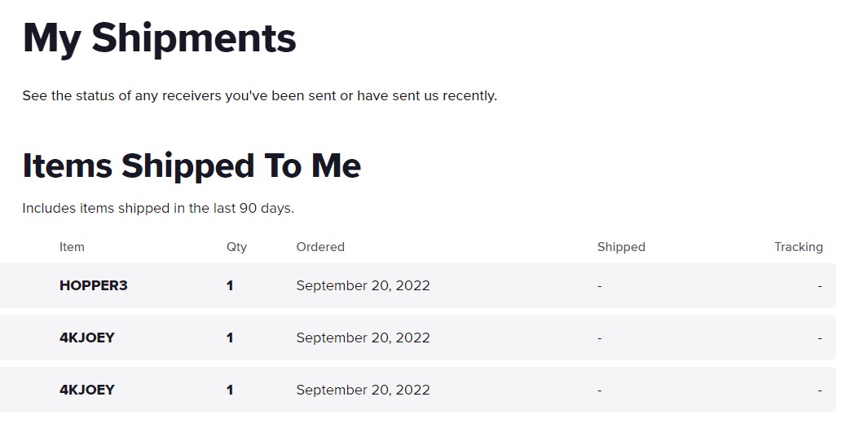Select the last 4KJOEY item name
This screenshot has height=428, width=868.
click(87, 390)
